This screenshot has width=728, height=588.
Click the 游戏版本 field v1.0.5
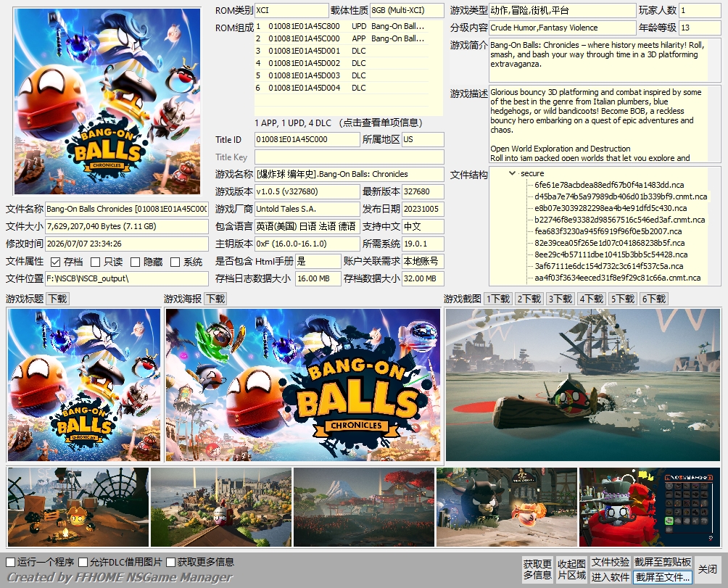click(307, 191)
